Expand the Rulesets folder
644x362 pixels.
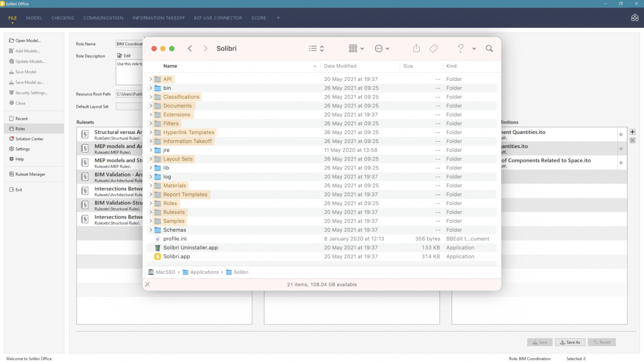click(151, 212)
